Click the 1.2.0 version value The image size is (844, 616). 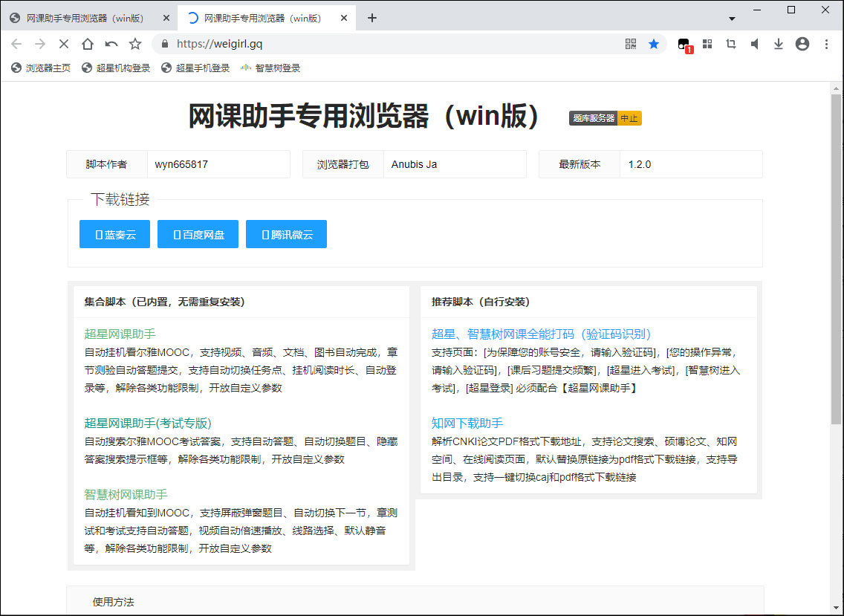pos(640,164)
